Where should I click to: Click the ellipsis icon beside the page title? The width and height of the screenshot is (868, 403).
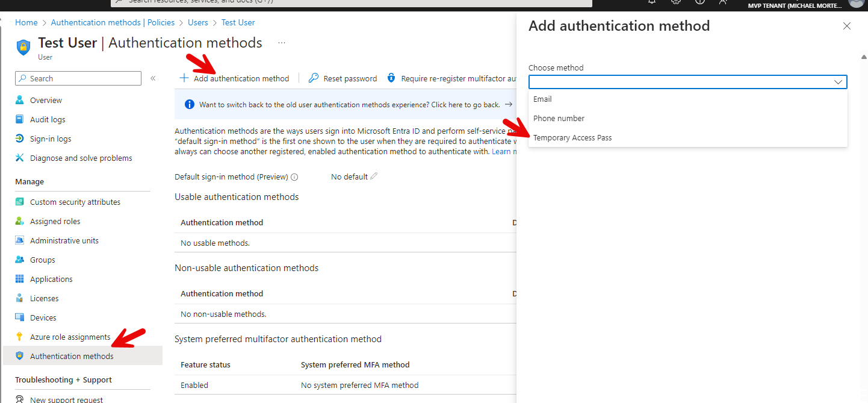(x=281, y=43)
